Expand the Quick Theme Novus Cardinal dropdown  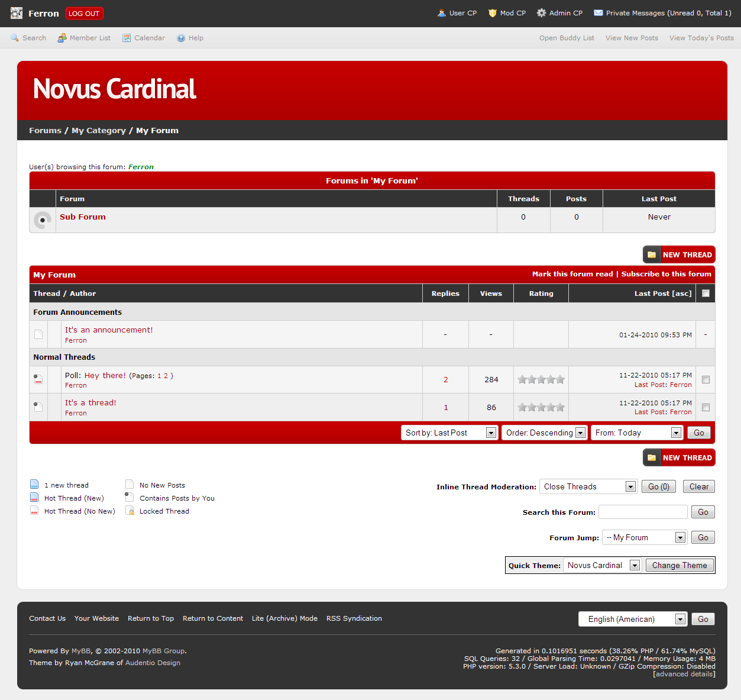click(602, 566)
